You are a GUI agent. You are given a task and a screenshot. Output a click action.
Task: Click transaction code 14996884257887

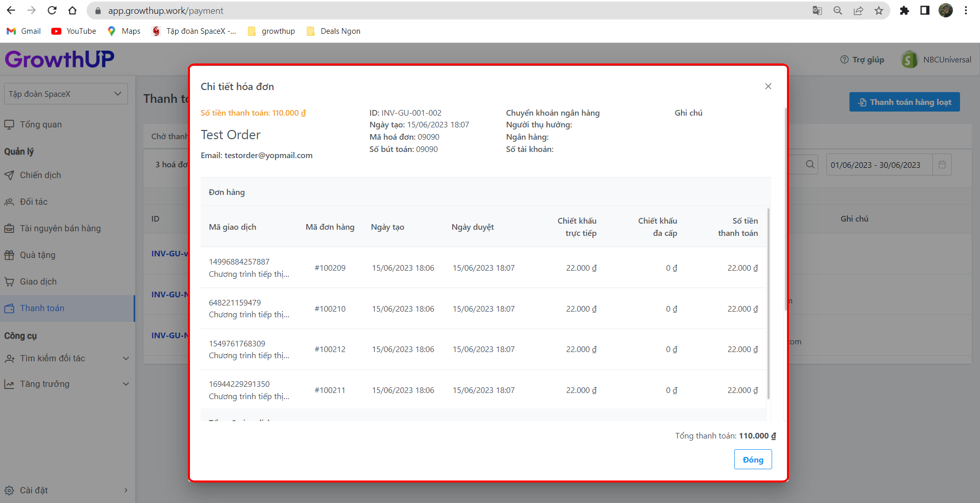point(239,261)
